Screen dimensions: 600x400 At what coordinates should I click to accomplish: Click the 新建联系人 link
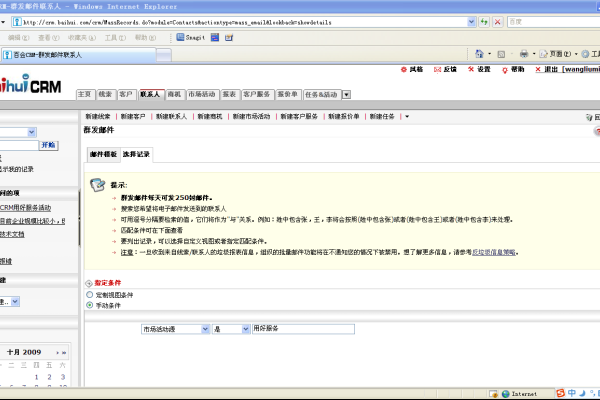coord(171,116)
